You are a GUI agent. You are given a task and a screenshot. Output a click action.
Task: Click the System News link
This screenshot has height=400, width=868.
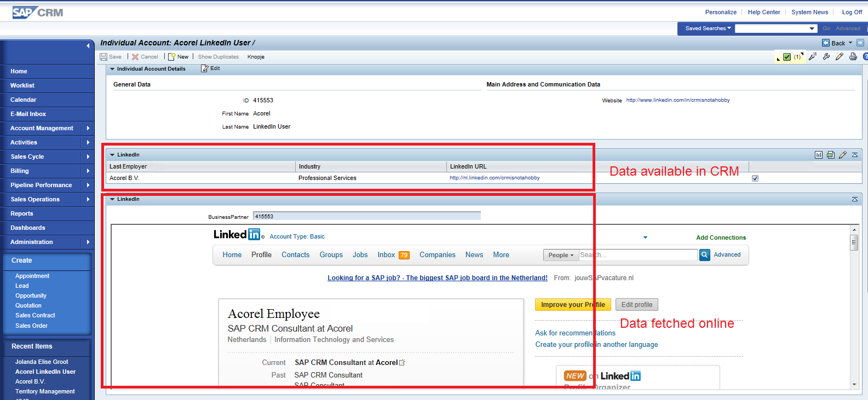click(809, 12)
